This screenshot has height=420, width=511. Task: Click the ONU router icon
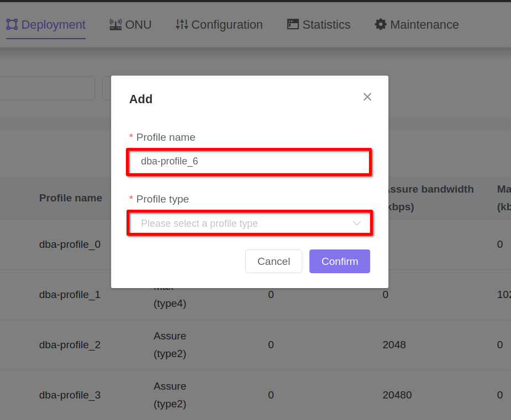tap(115, 24)
